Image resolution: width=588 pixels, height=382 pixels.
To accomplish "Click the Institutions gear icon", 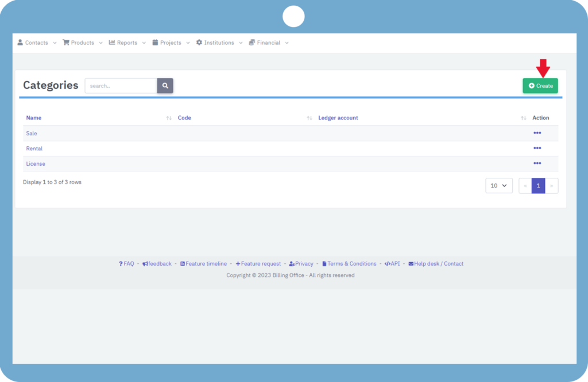I will tap(199, 42).
